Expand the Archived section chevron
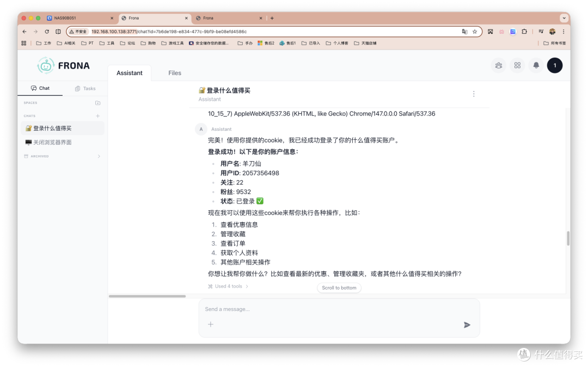 (x=99, y=156)
